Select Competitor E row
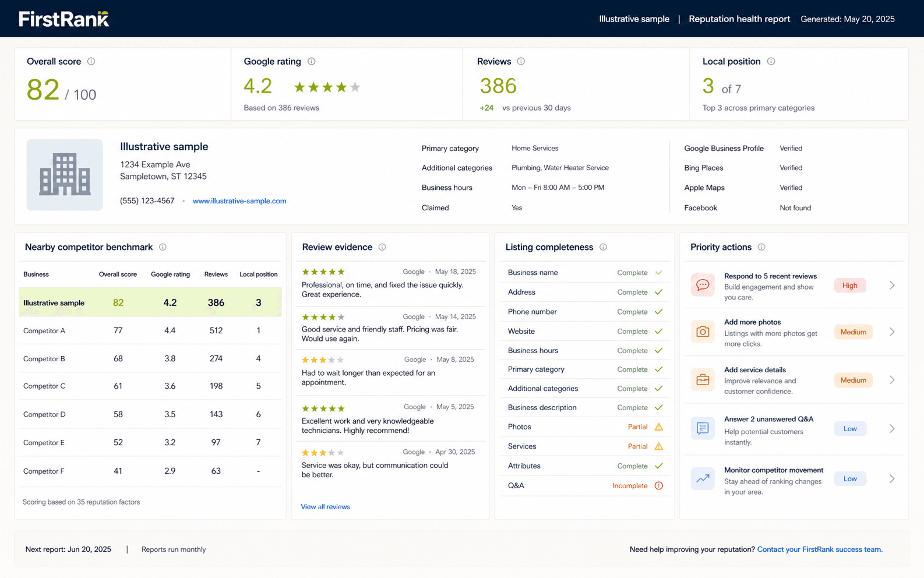Image resolution: width=924 pixels, height=578 pixels. [x=150, y=442]
